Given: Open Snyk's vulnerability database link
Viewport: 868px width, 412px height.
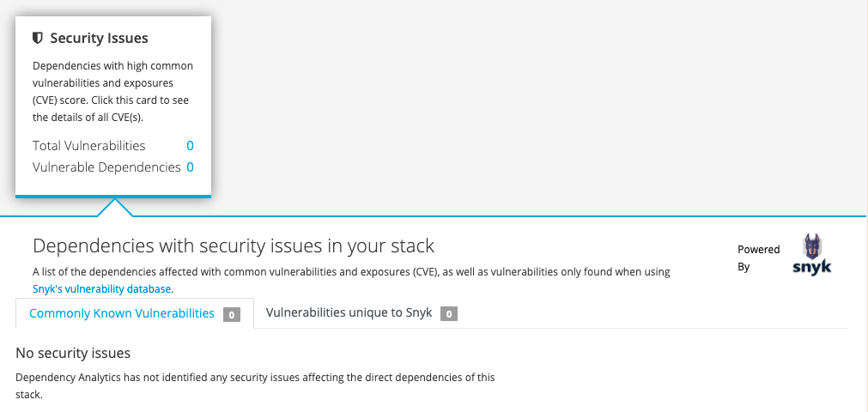Looking at the screenshot, I should point(102,289).
